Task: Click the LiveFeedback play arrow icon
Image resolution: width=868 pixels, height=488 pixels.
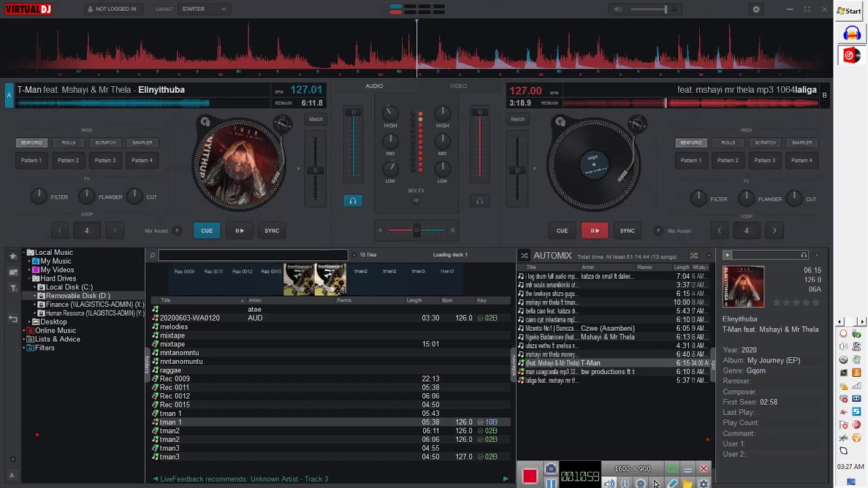Action: point(505,479)
